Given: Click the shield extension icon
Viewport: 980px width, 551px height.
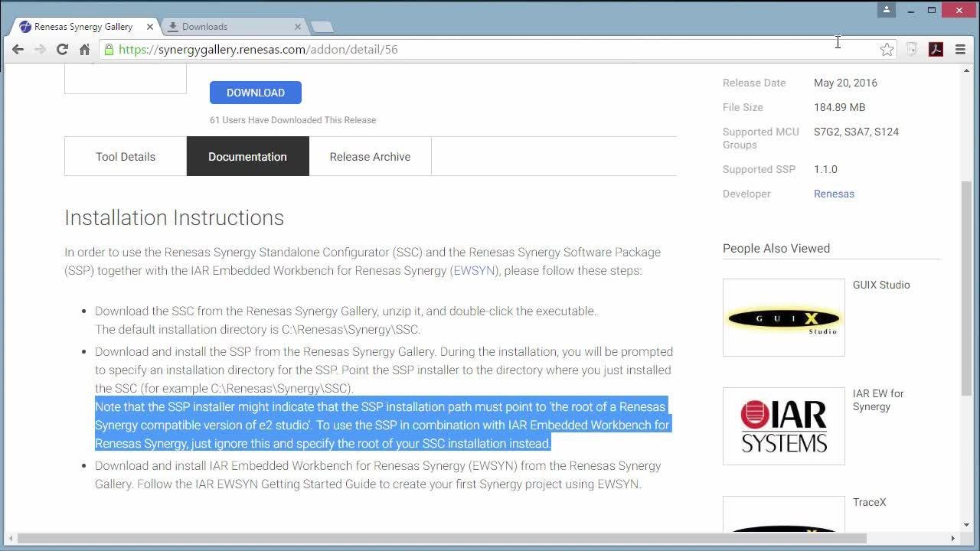Looking at the screenshot, I should 911,50.
